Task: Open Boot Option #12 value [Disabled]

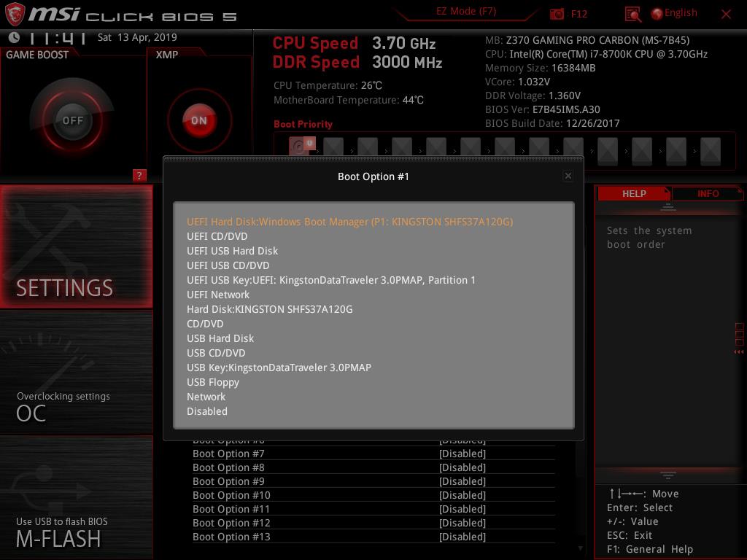Action: (462, 523)
